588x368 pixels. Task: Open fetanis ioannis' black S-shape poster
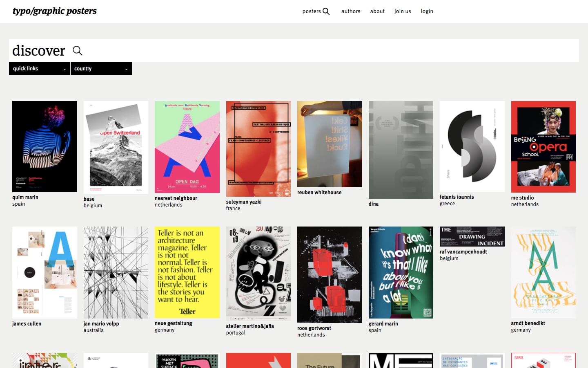472,146
